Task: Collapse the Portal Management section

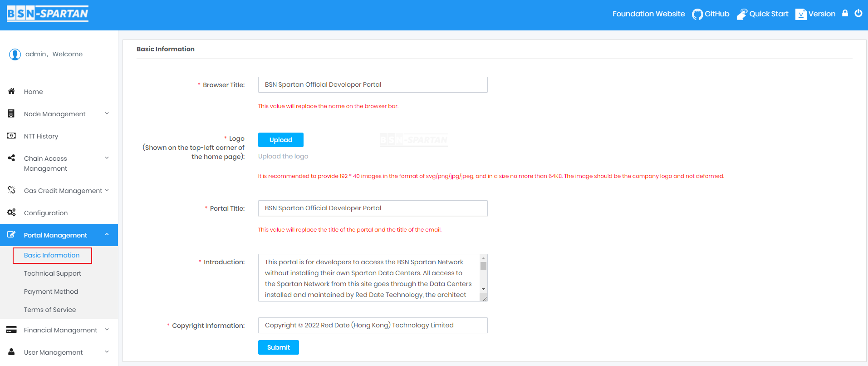Action: pos(107,235)
